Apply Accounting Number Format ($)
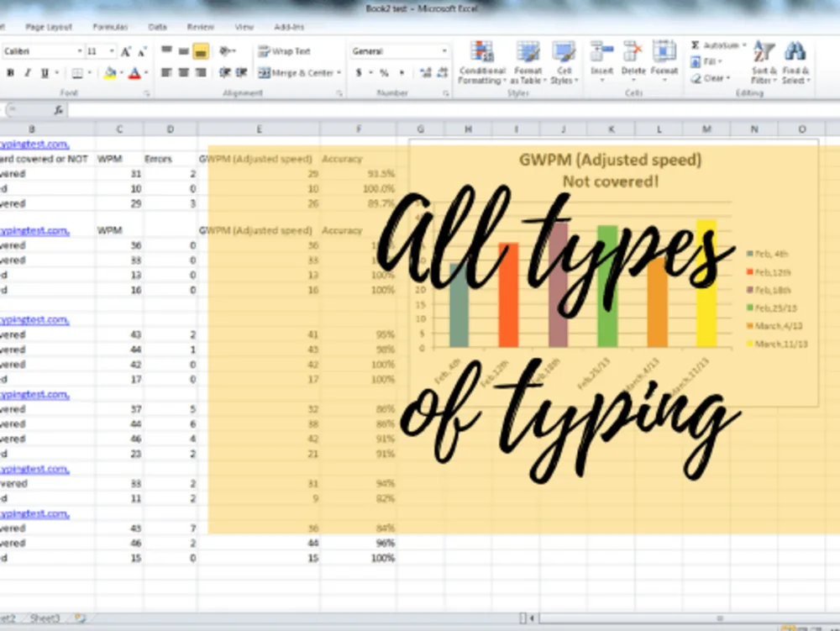The height and width of the screenshot is (631, 840). pyautogui.click(x=359, y=73)
